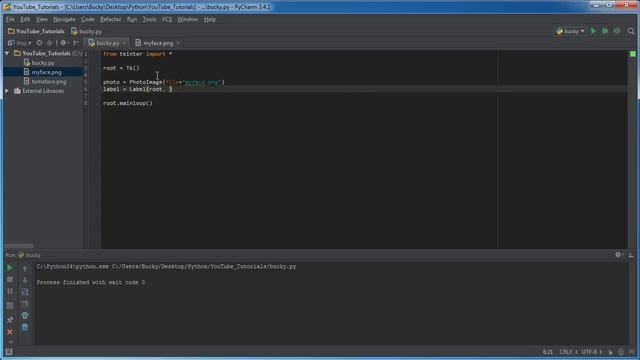640x360 pixels.
Task: Open the Edit menu
Action: [25, 19]
